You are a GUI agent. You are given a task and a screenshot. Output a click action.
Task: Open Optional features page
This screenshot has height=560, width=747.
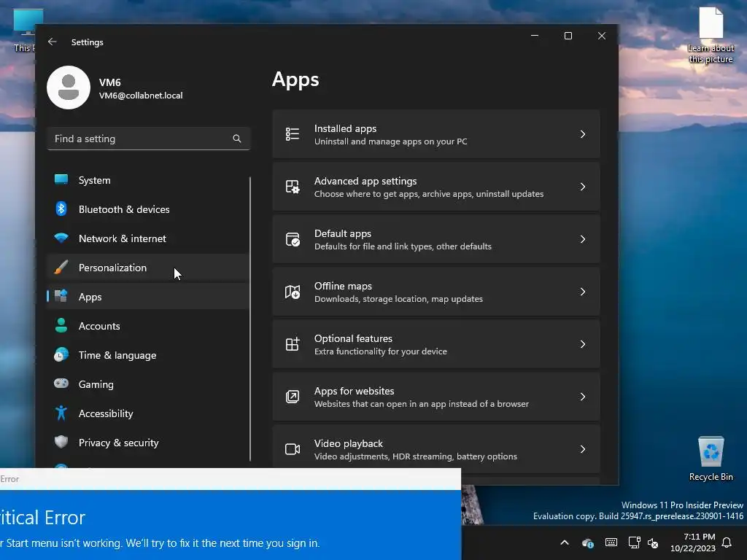click(436, 344)
